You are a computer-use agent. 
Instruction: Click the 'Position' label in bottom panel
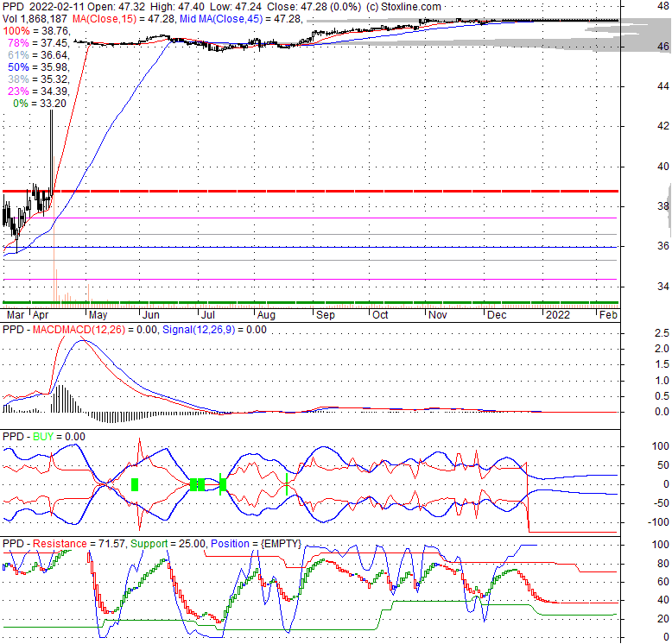(x=230, y=544)
